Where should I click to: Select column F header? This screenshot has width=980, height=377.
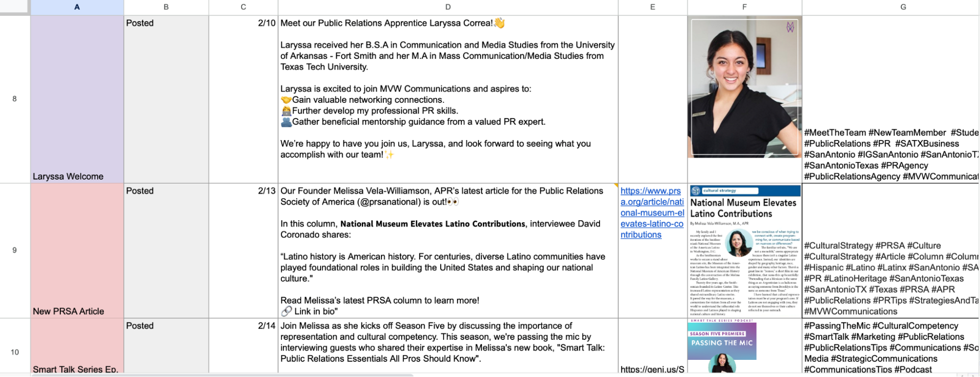pos(745,7)
